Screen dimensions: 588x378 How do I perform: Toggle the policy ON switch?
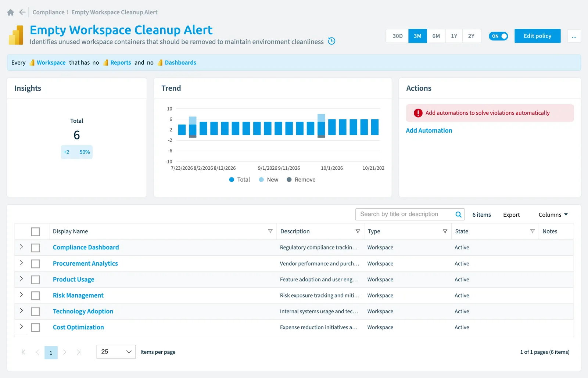pyautogui.click(x=498, y=36)
